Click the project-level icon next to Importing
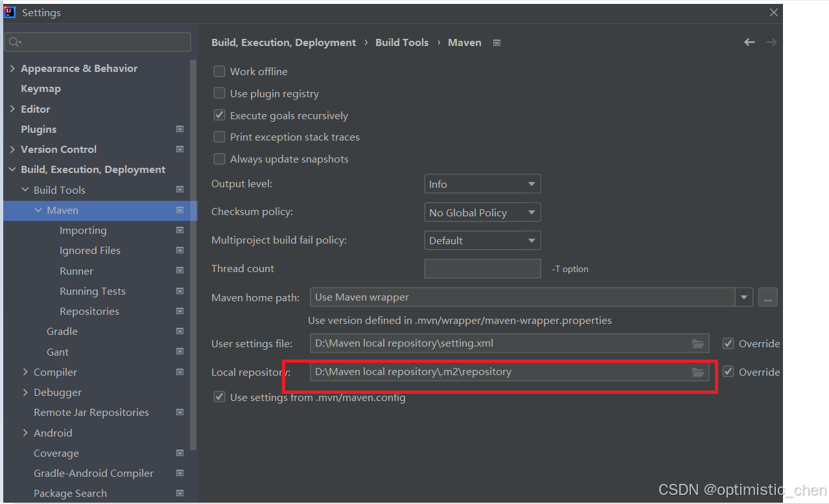The width and height of the screenshot is (829, 504). click(180, 230)
